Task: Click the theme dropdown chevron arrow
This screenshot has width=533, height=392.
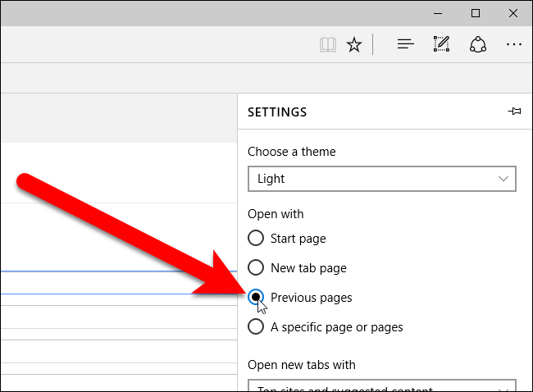Action: [x=503, y=178]
